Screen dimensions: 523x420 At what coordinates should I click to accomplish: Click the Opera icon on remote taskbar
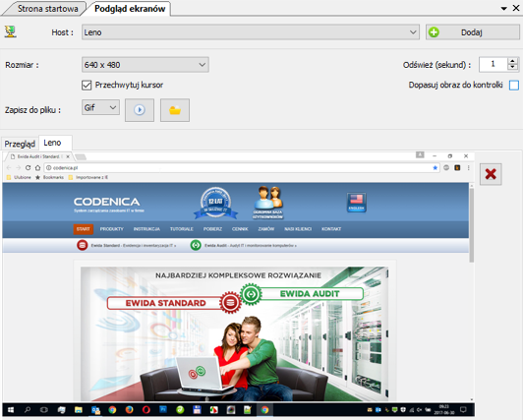pyautogui.click(x=146, y=409)
